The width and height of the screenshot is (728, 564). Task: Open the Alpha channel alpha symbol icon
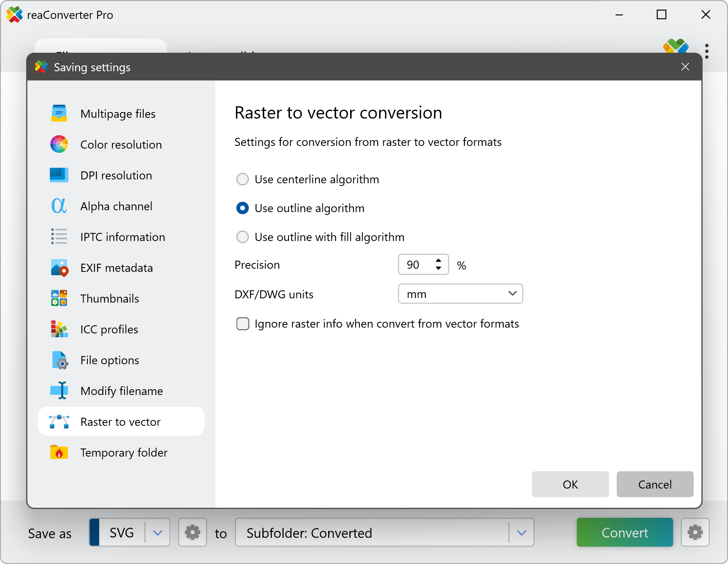click(x=59, y=206)
